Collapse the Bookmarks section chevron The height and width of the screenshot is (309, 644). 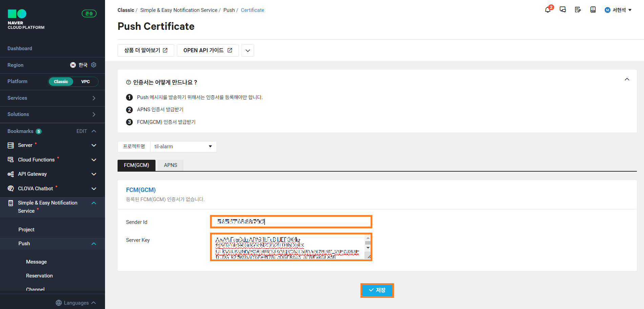point(94,131)
